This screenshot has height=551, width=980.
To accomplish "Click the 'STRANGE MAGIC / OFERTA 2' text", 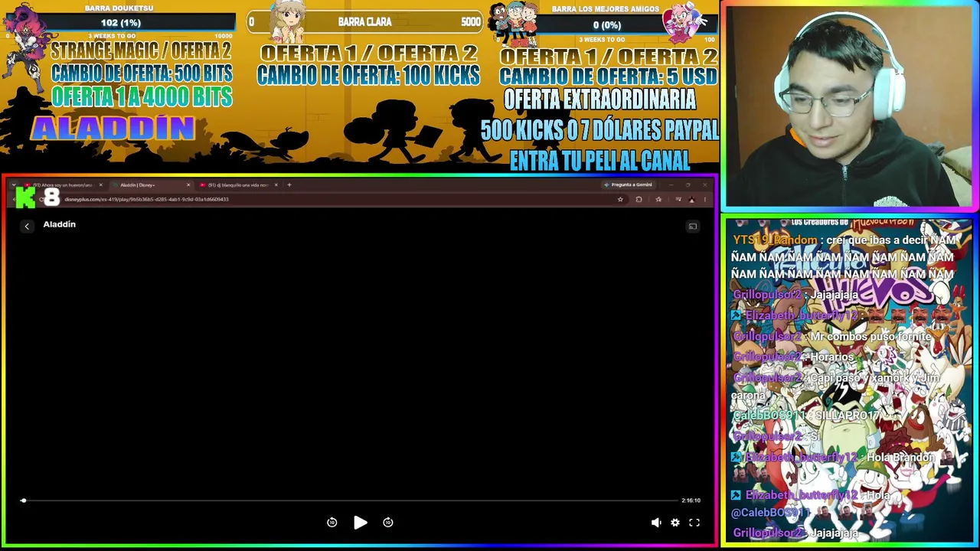I will pos(140,51).
